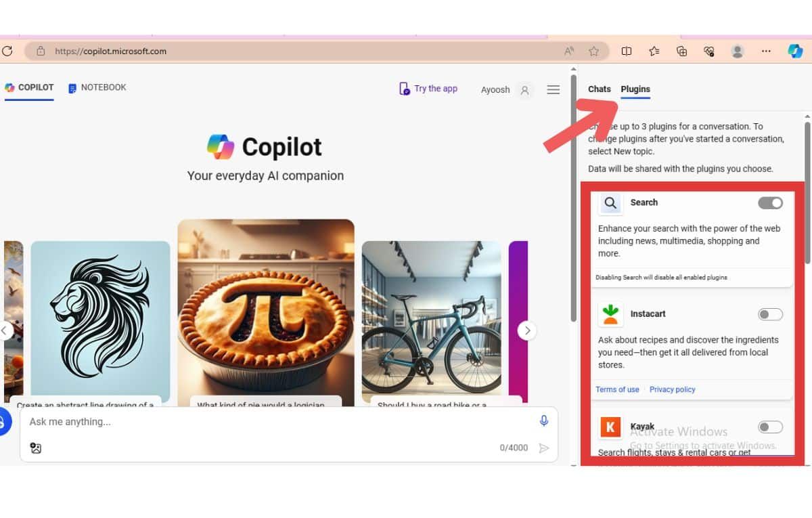812x518 pixels.
Task: Turn on the Instacart plugin
Action: coord(770,314)
